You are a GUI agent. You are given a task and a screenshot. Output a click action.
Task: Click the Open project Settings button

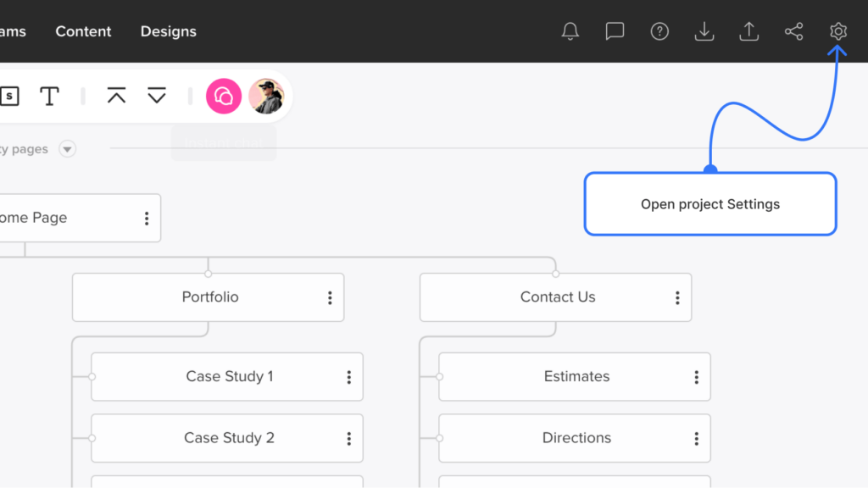[x=710, y=204]
